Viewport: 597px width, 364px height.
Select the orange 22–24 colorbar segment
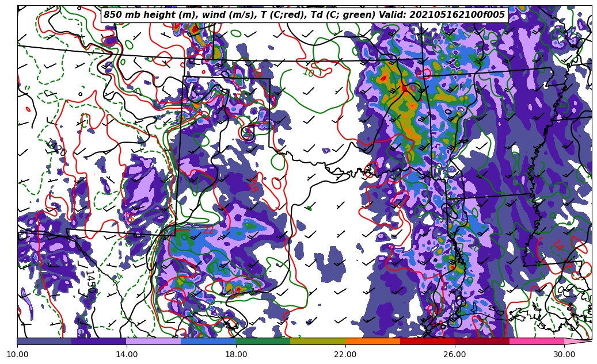(372, 341)
